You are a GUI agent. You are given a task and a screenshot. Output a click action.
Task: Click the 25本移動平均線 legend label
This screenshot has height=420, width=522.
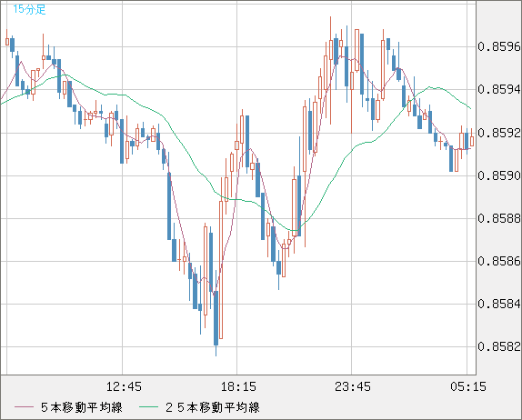(213, 407)
